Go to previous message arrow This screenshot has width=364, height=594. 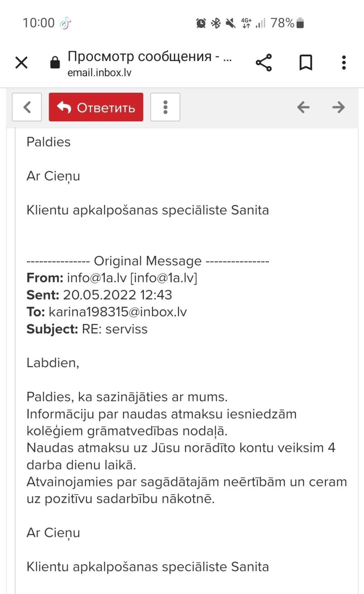pos(303,107)
